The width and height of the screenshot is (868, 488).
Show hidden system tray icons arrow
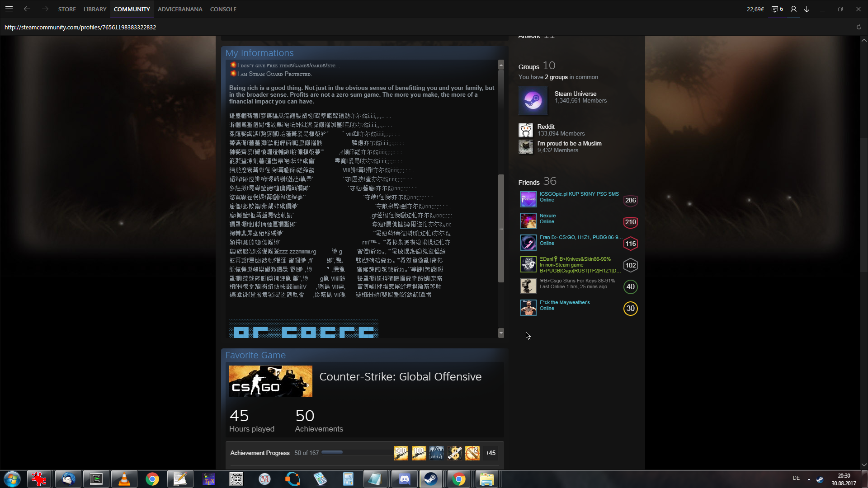tap(809, 479)
